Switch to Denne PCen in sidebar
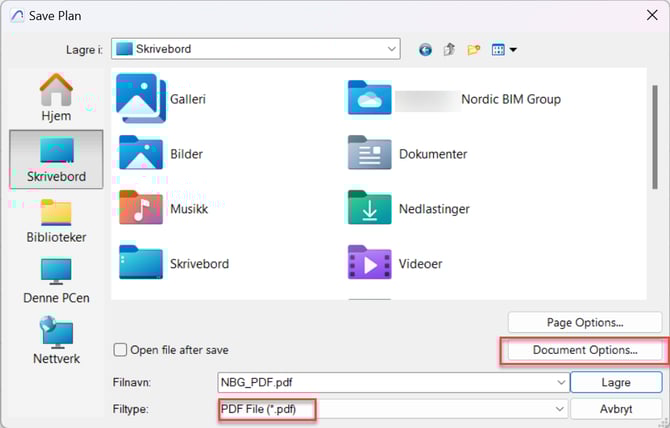670x428 pixels. [55, 281]
